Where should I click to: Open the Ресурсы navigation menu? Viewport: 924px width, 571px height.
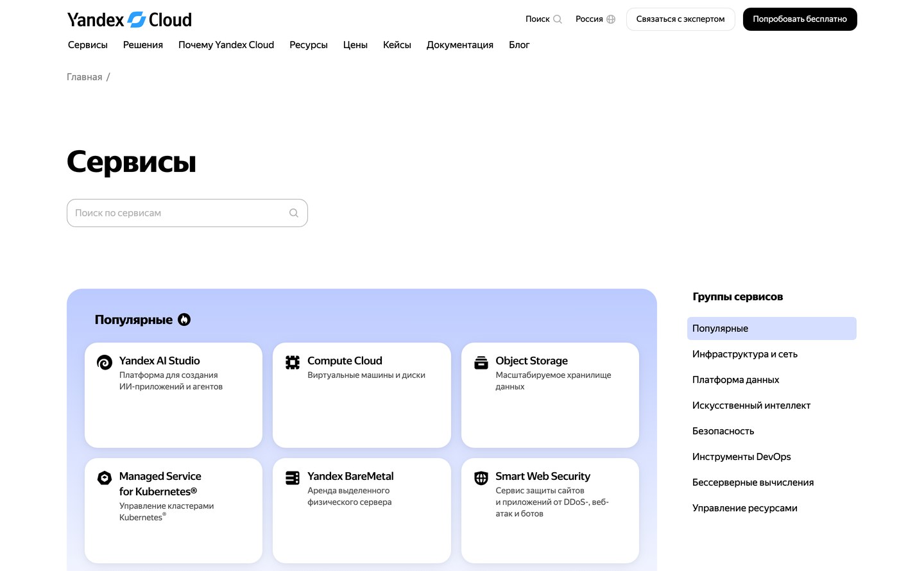(309, 45)
